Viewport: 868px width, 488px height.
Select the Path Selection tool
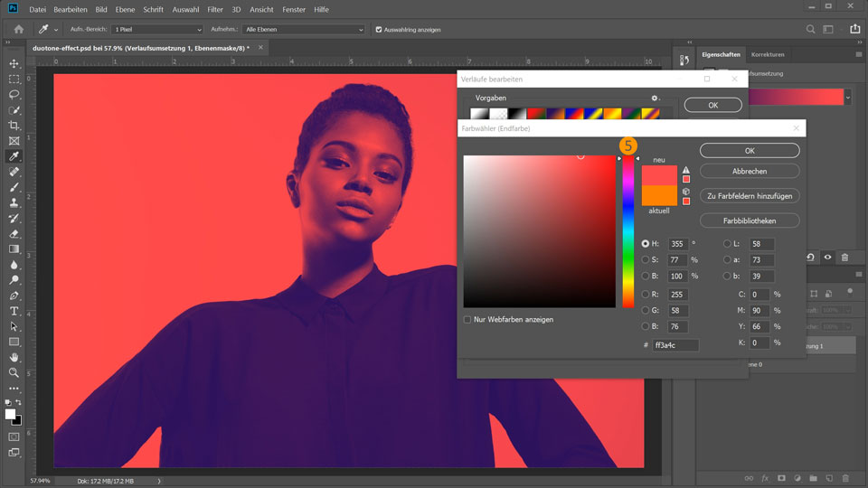coord(14,326)
